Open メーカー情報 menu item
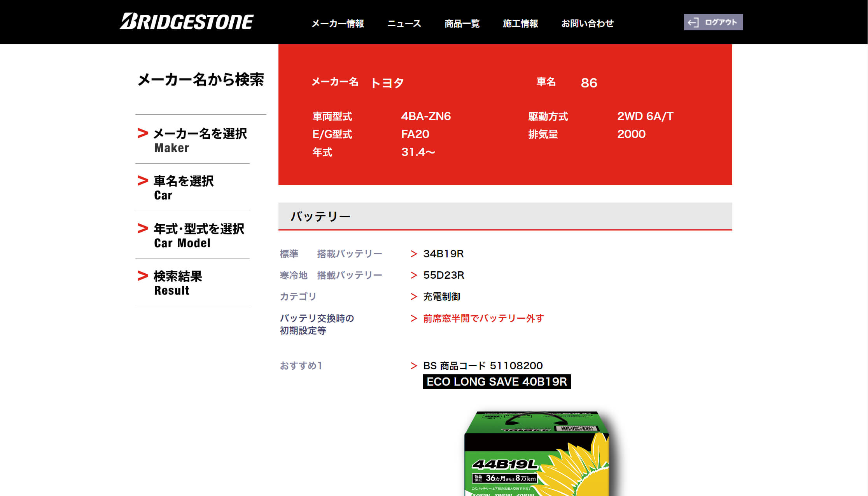Viewport: 868px width, 496px height. pos(338,24)
